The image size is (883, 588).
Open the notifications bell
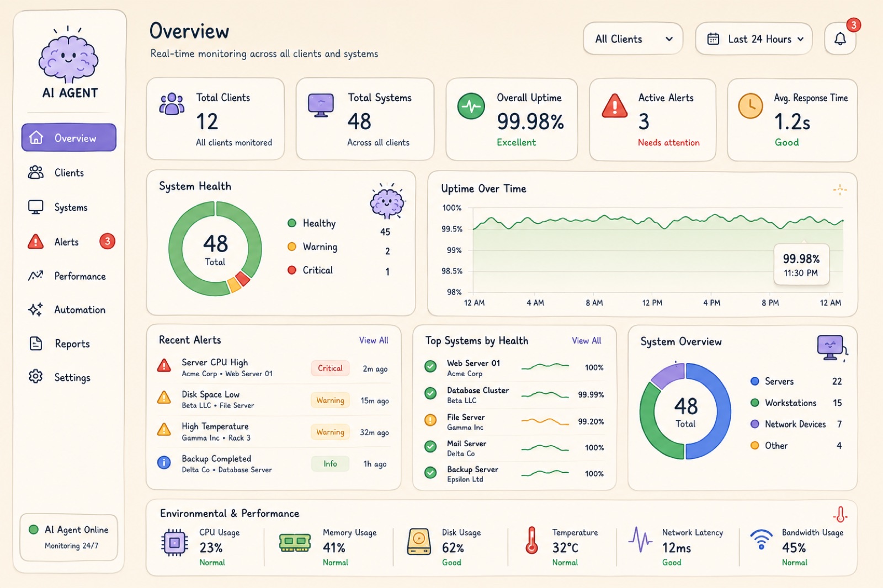point(840,39)
